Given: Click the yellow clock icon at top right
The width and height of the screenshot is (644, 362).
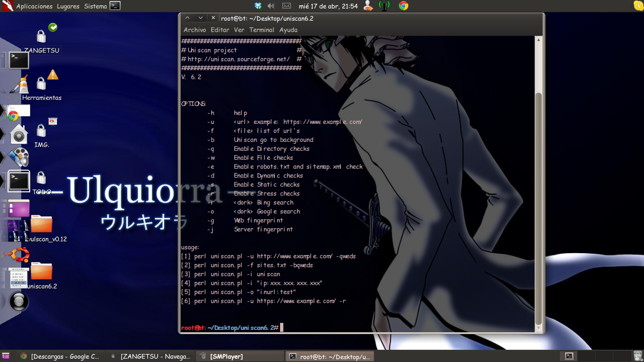Looking at the screenshot, I should point(638,6).
